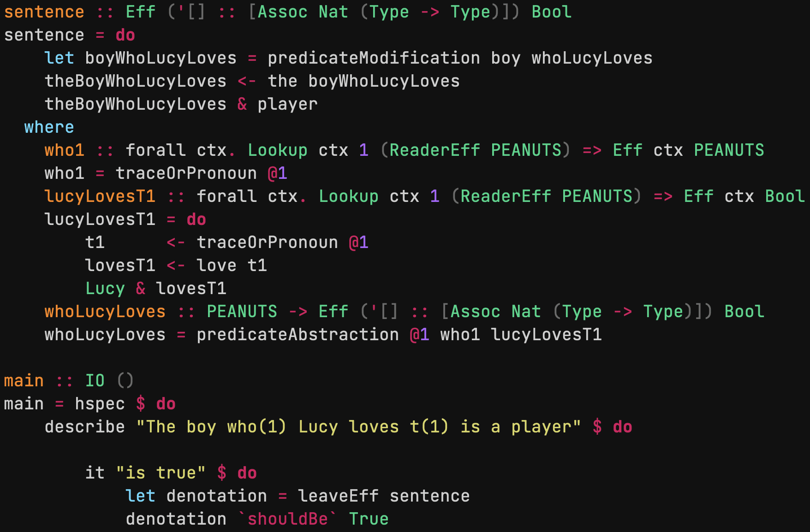Click the orange 'who1' in its type signature
Image resolution: width=810 pixels, height=532 pixels.
click(x=65, y=150)
